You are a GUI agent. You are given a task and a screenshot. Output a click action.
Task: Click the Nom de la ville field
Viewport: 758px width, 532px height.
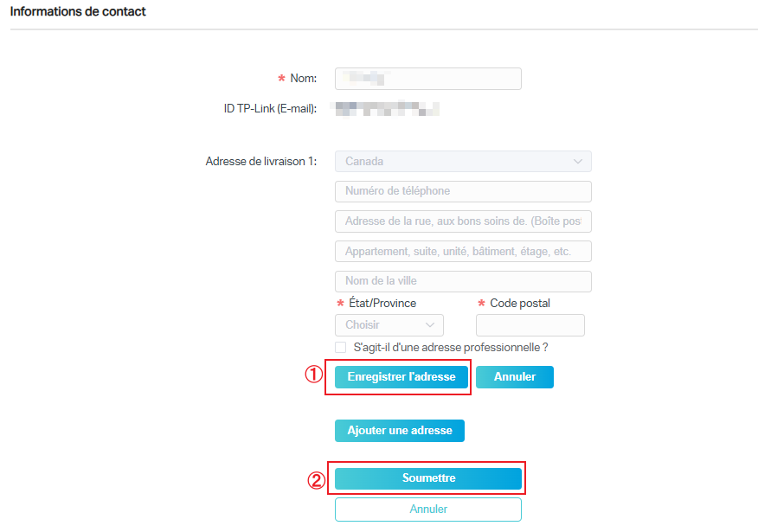click(x=462, y=281)
